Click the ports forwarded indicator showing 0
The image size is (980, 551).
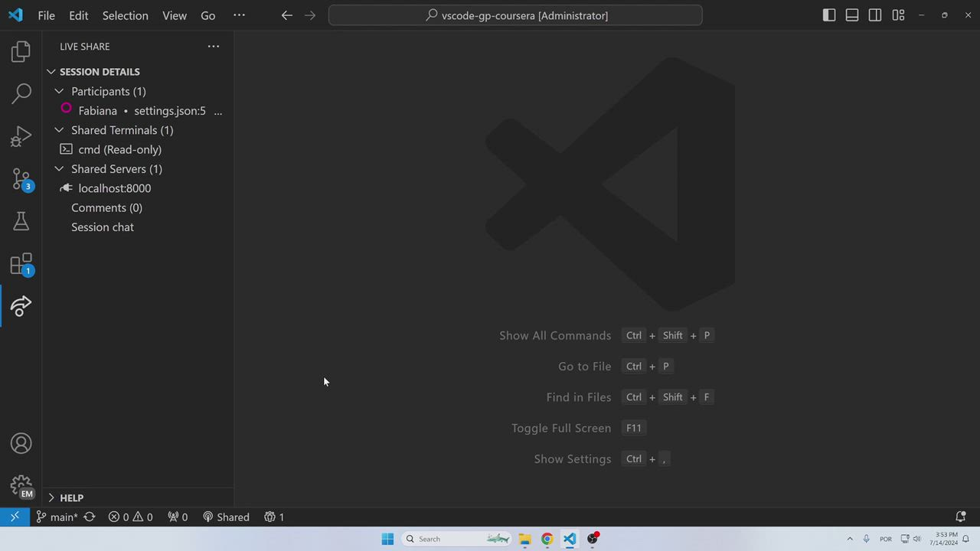coord(178,517)
